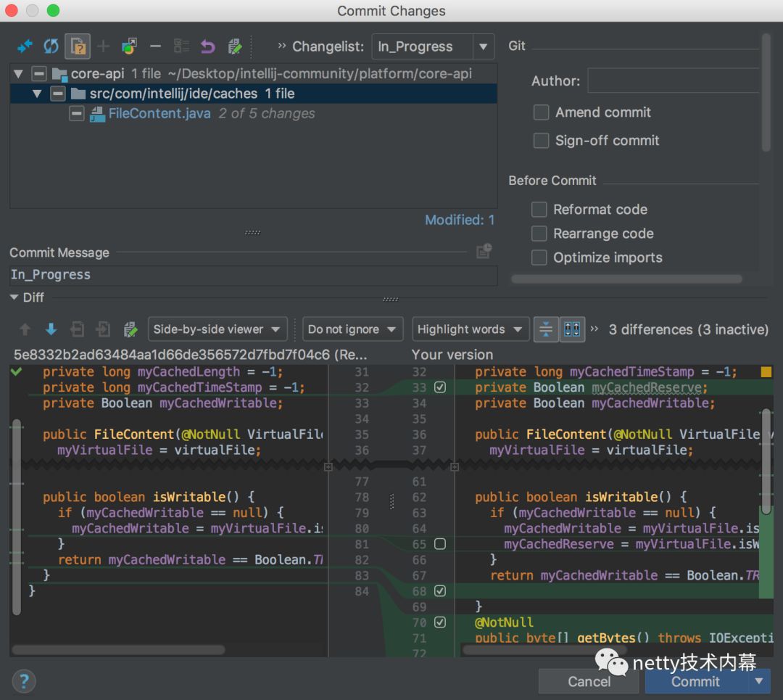
Task: Expand collapsed fragment icon on right editor
Action: [x=455, y=467]
